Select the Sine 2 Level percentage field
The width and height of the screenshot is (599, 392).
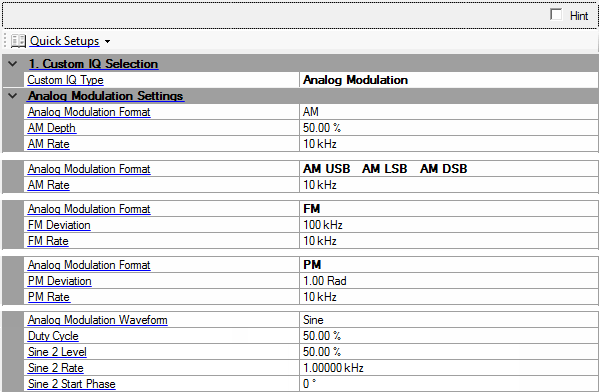449,352
